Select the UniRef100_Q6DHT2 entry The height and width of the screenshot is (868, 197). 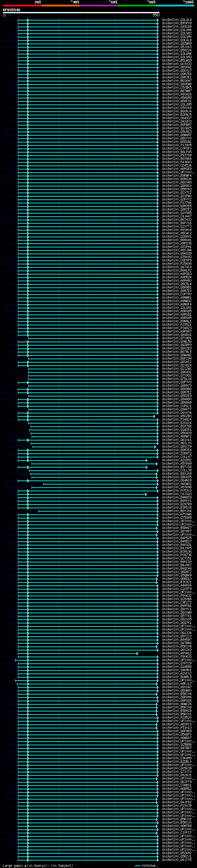(x=177, y=572)
